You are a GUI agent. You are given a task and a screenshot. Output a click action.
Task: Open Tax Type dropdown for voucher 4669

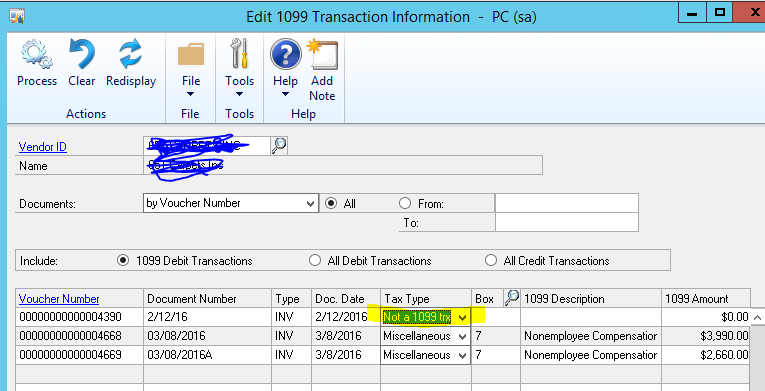[x=463, y=355]
